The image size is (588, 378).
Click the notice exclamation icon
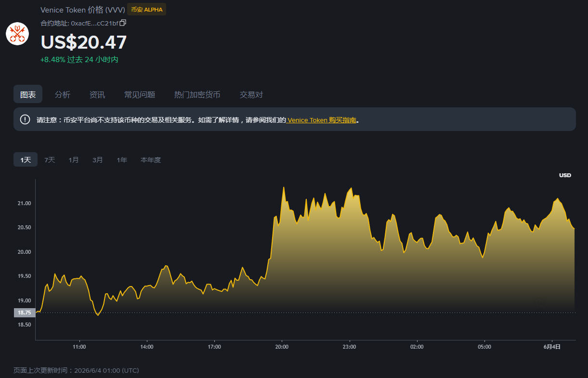coord(25,119)
